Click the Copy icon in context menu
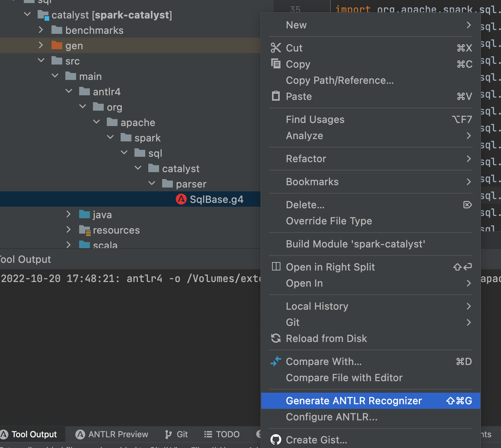 pos(276,64)
